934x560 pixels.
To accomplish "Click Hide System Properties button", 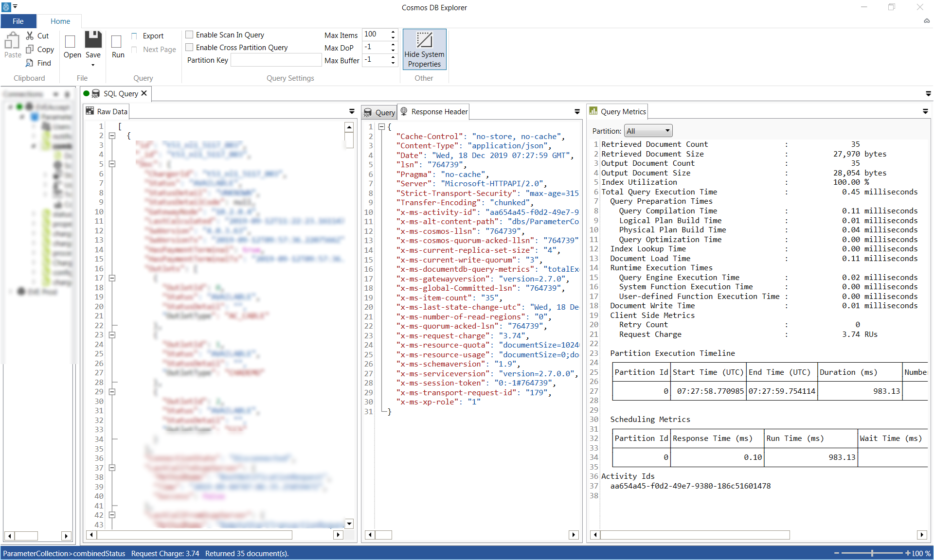I will click(424, 49).
